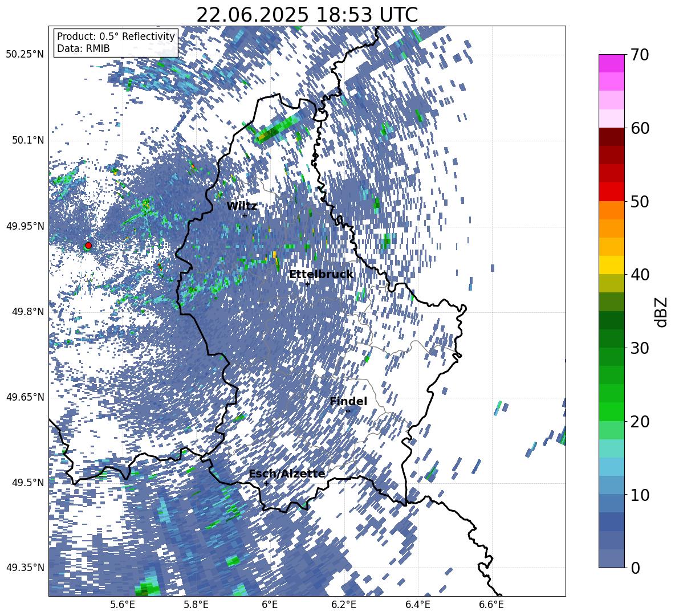Click the magenta top colorbar swatch

(x=611, y=63)
